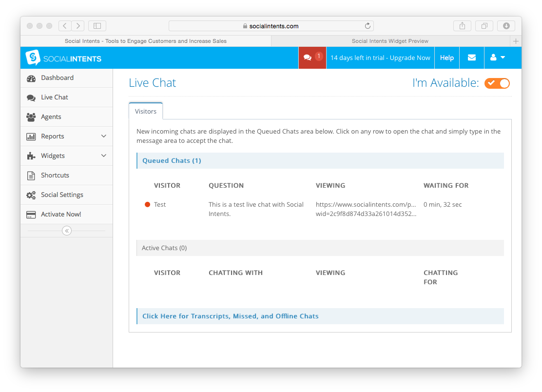Click the Reports bar chart icon
The image size is (542, 392).
pos(31,137)
